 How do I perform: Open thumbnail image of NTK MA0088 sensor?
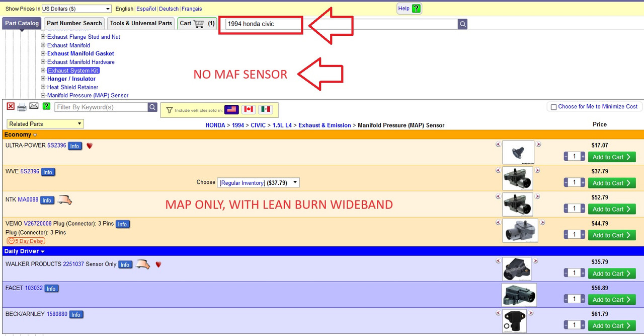tap(518, 205)
